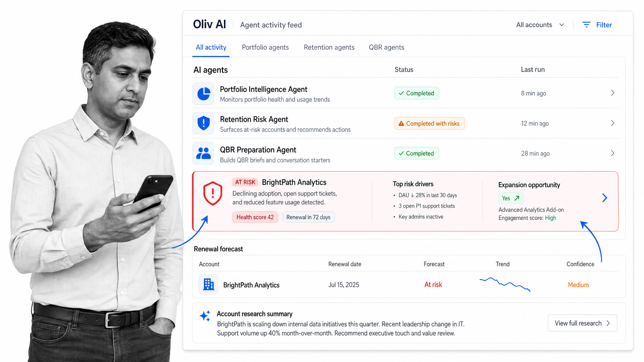Viewport: 644px width, 362px height.
Task: Expand the Portfolio Intelligence Agent row chevron
Action: 613,93
